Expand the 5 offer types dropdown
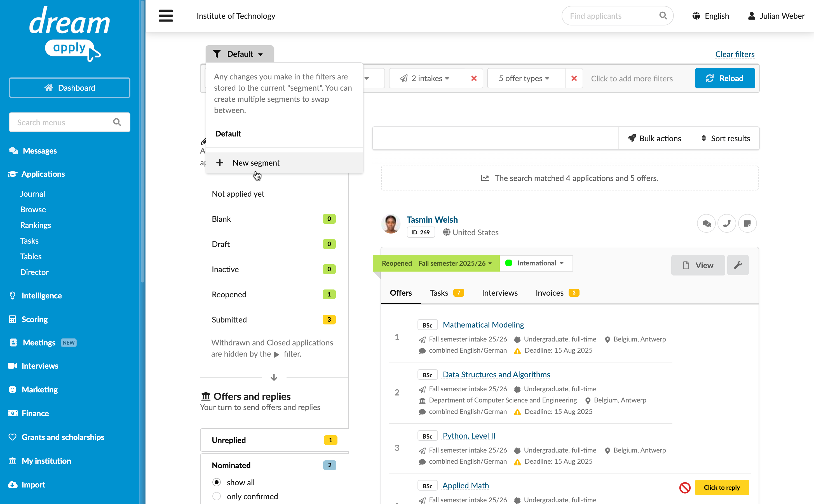The width and height of the screenshot is (814, 504). (x=526, y=78)
